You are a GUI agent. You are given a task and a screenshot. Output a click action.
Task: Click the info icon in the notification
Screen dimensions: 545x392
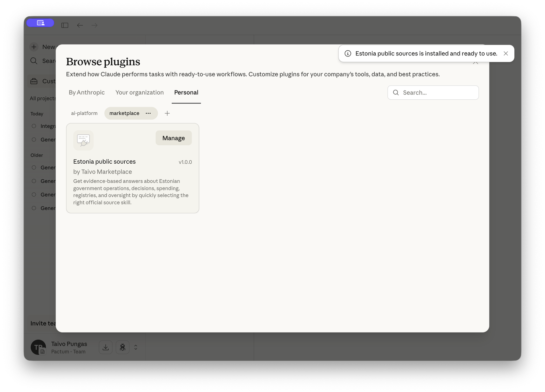pyautogui.click(x=348, y=53)
